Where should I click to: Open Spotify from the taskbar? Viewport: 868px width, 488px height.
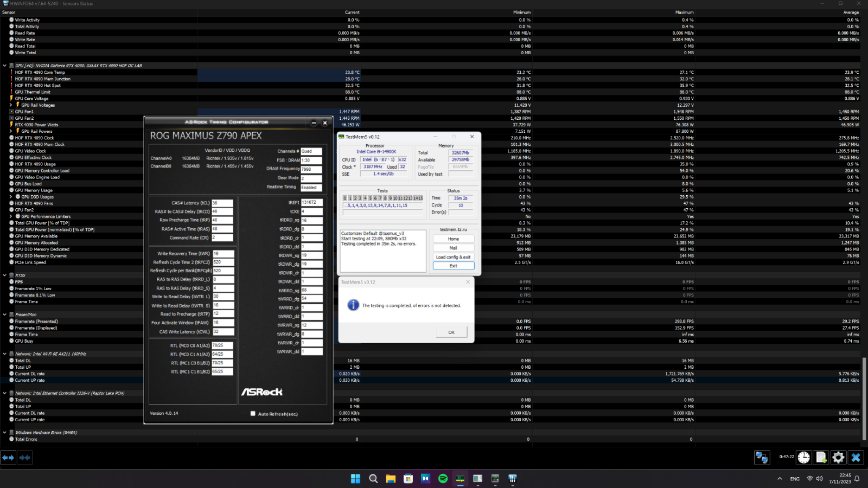(443, 478)
